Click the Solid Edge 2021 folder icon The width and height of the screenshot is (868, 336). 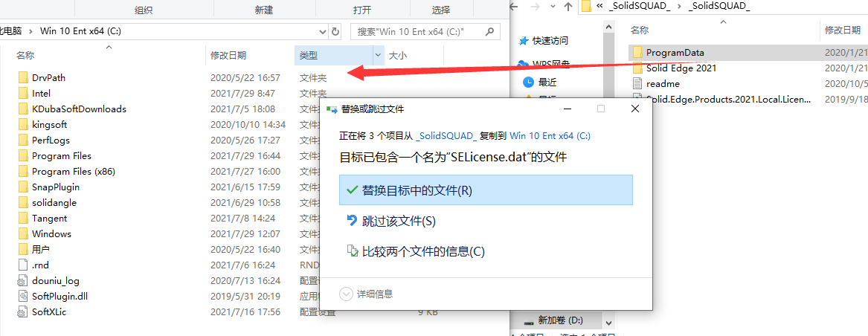637,68
